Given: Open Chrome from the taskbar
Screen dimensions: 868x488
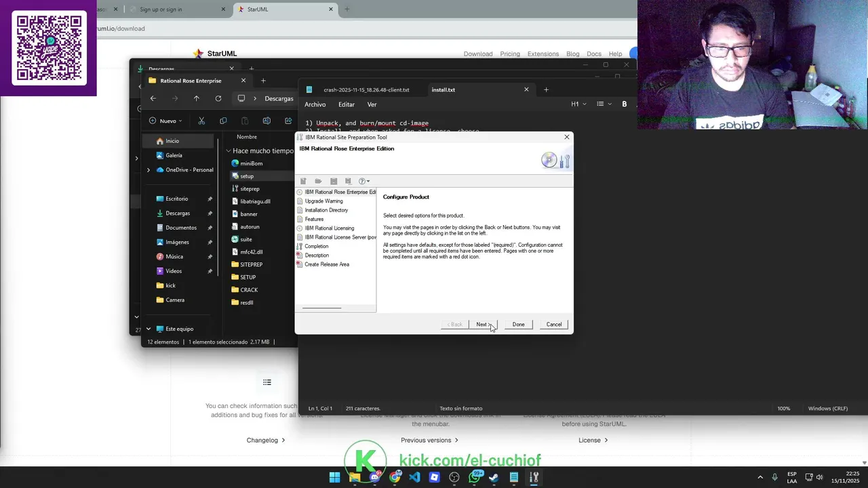Looking at the screenshot, I should [395, 477].
